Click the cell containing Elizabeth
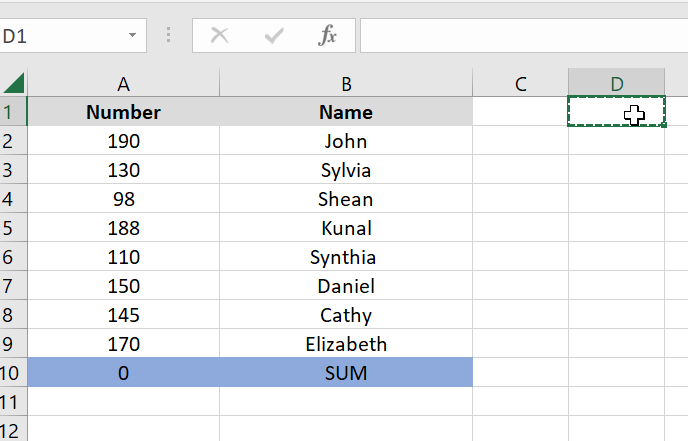The height and width of the screenshot is (441, 688). (346, 345)
